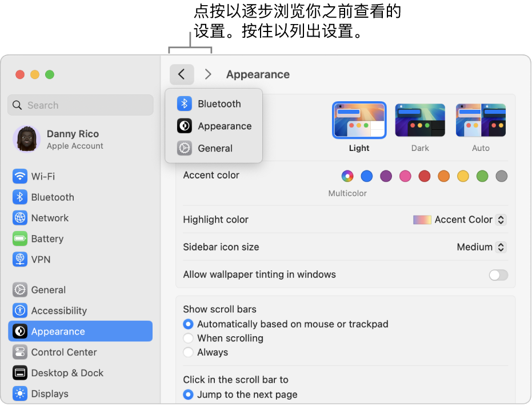Click the Search field in the sidebar
The width and height of the screenshot is (532, 406).
point(80,105)
